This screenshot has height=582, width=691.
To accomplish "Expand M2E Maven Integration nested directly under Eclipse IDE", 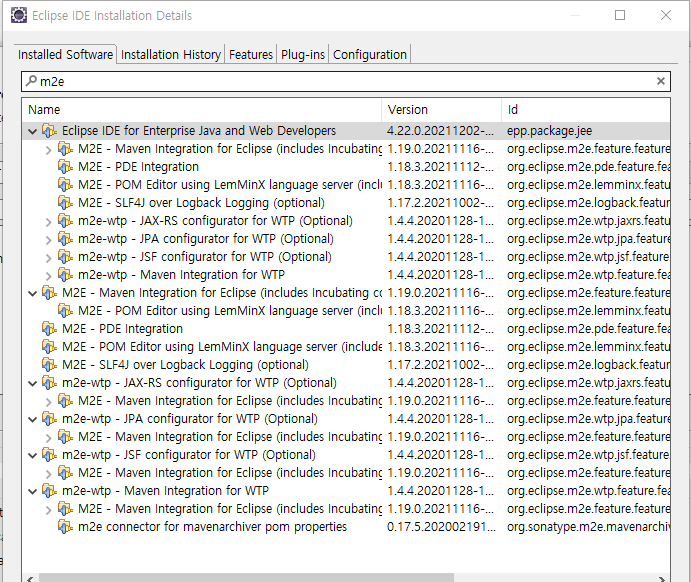I will point(48,150).
